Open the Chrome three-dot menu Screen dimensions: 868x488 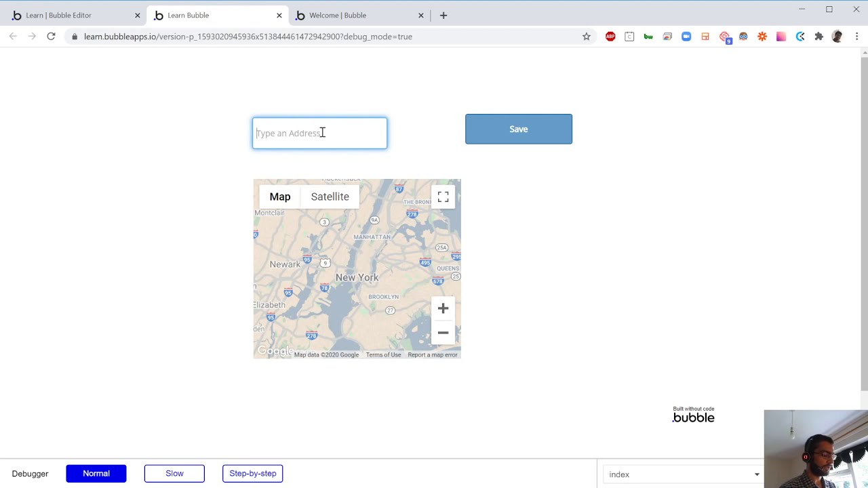(856, 37)
